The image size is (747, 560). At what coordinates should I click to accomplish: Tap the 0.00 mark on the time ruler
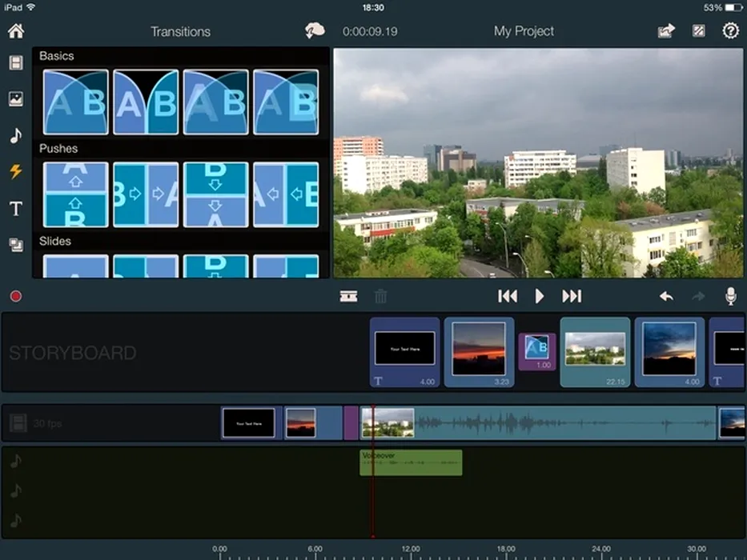(x=219, y=549)
